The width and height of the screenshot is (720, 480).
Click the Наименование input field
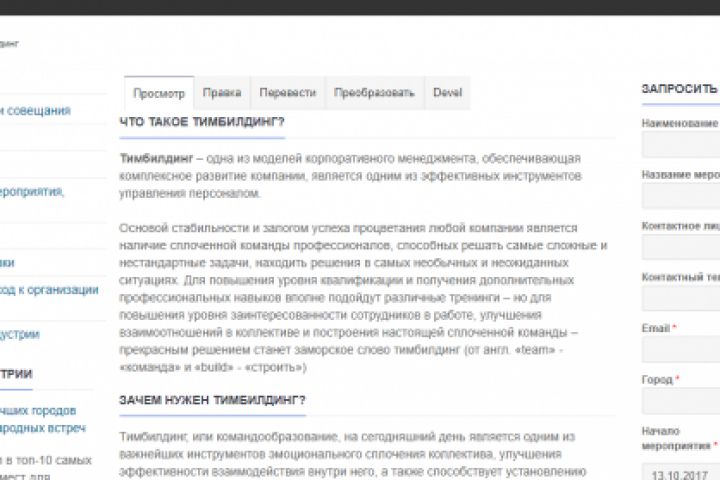tap(681, 145)
